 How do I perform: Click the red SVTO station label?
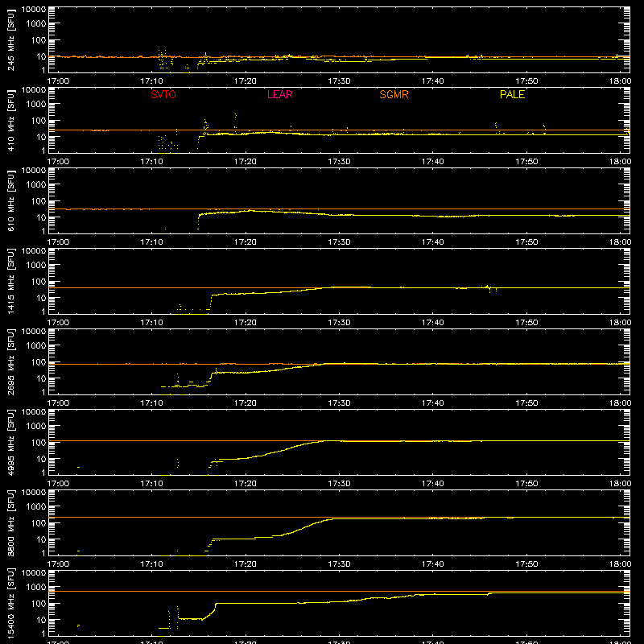pos(163,94)
